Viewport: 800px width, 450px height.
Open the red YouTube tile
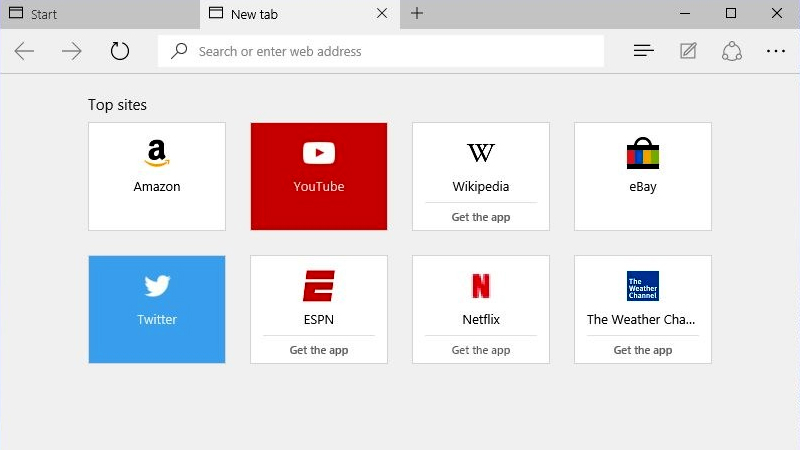click(x=319, y=176)
